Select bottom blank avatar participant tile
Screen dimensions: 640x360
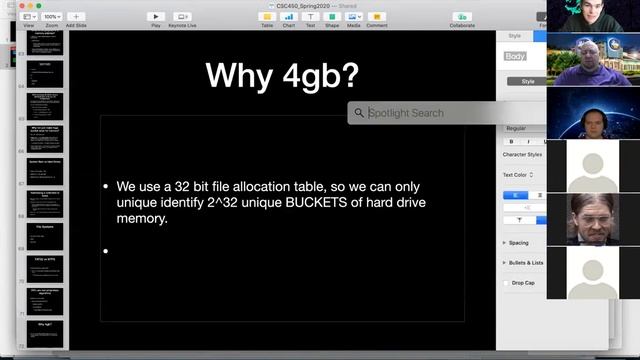tap(593, 273)
